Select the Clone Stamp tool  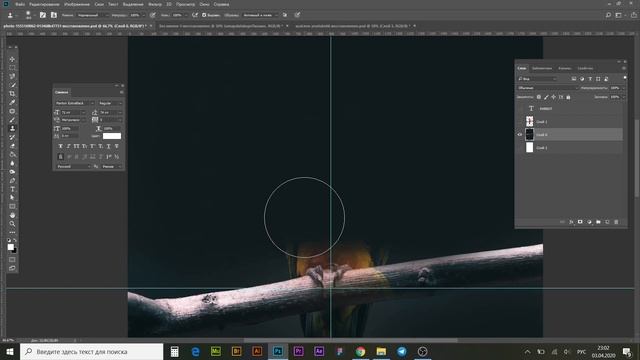(12, 128)
